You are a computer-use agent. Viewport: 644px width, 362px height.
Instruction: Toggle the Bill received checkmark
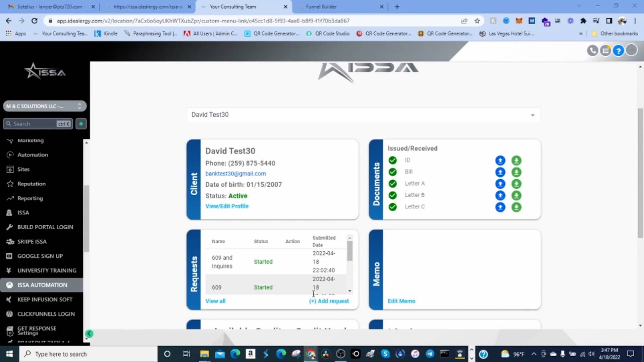tap(392, 172)
